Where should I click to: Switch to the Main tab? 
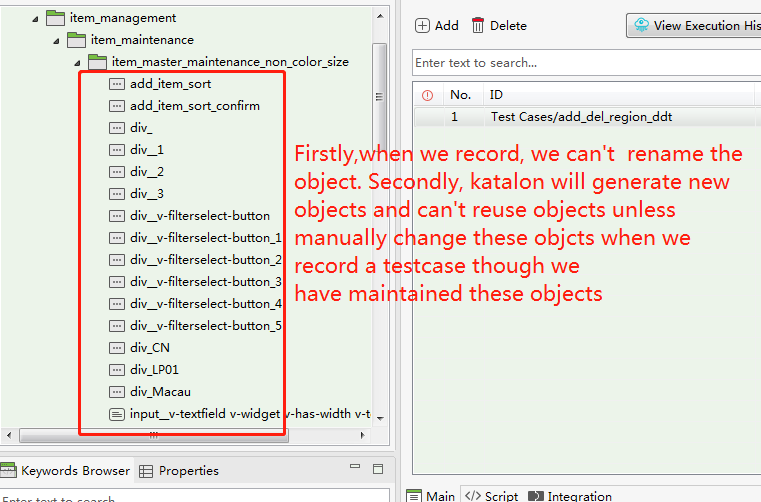click(x=432, y=496)
